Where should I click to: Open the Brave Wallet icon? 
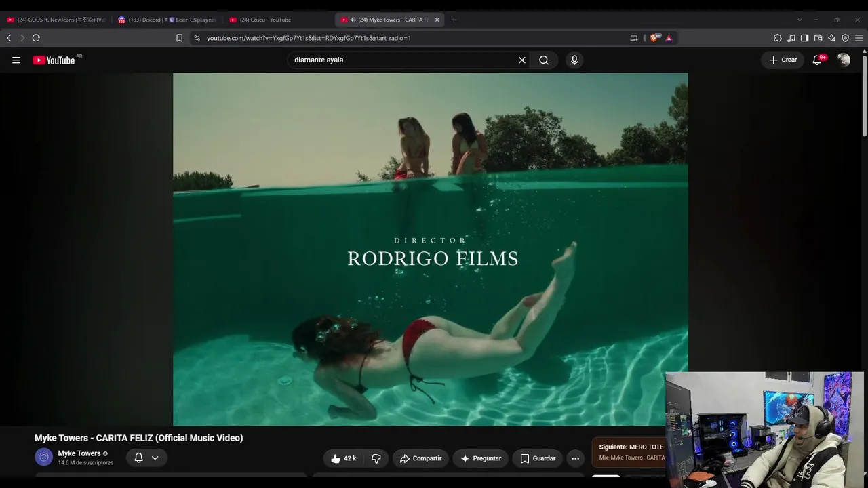tap(818, 38)
